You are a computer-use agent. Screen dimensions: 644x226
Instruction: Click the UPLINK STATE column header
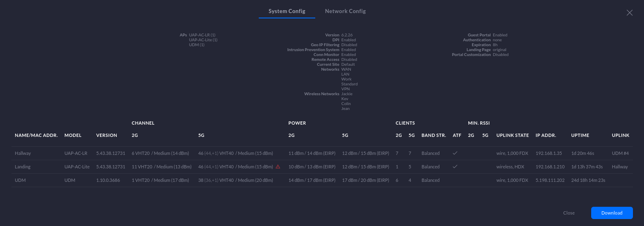tap(512, 135)
